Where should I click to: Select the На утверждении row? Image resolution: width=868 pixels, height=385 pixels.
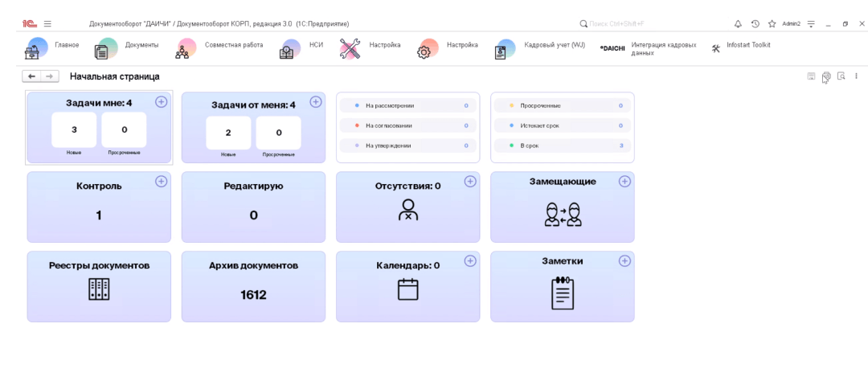click(x=408, y=145)
